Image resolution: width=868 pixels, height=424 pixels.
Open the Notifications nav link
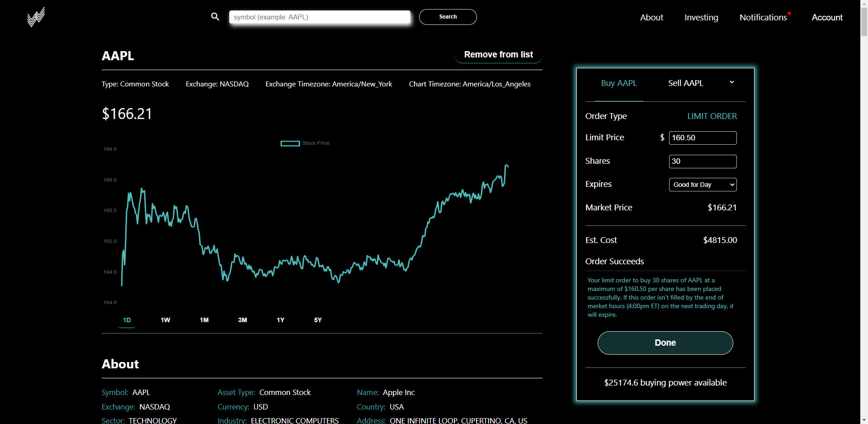coord(763,18)
